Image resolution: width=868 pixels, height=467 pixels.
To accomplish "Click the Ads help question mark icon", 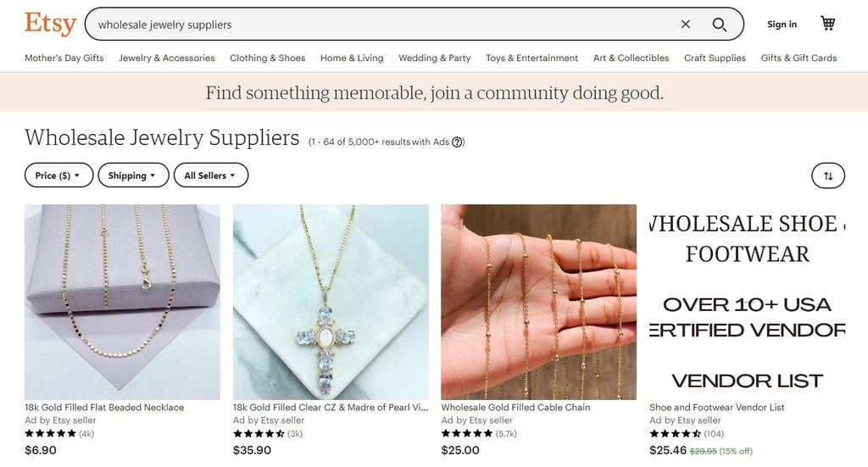I will coord(458,142).
